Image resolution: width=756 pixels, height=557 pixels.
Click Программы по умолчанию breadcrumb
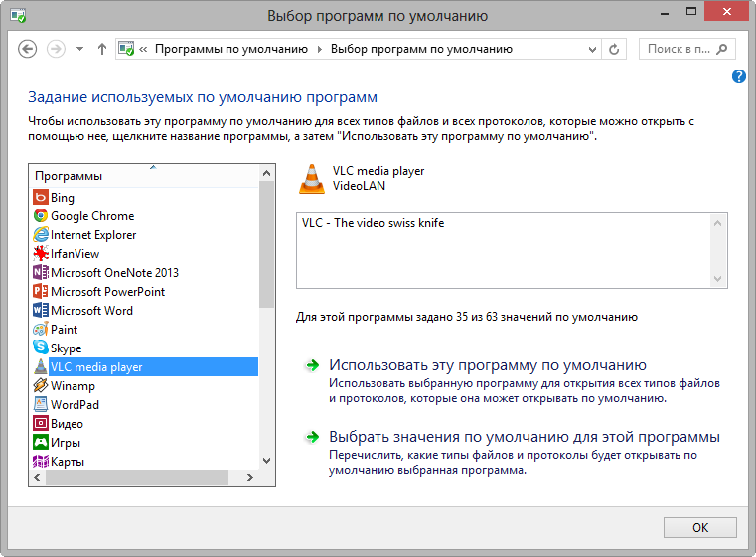pos(233,49)
